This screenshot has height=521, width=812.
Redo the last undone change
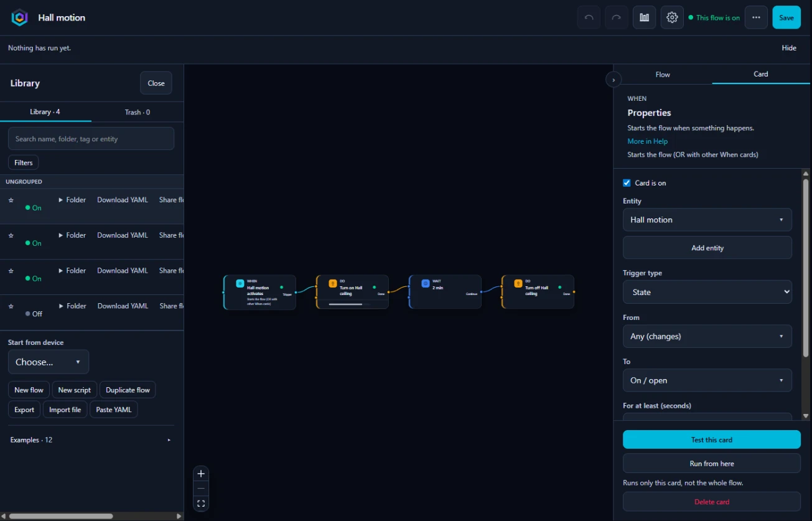(617, 17)
